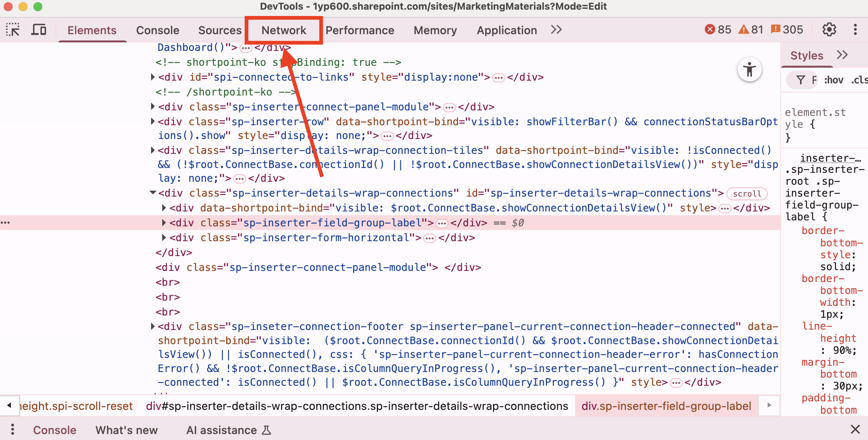868x440 pixels.
Task: Click the warnings count triangle icon
Action: (x=743, y=29)
